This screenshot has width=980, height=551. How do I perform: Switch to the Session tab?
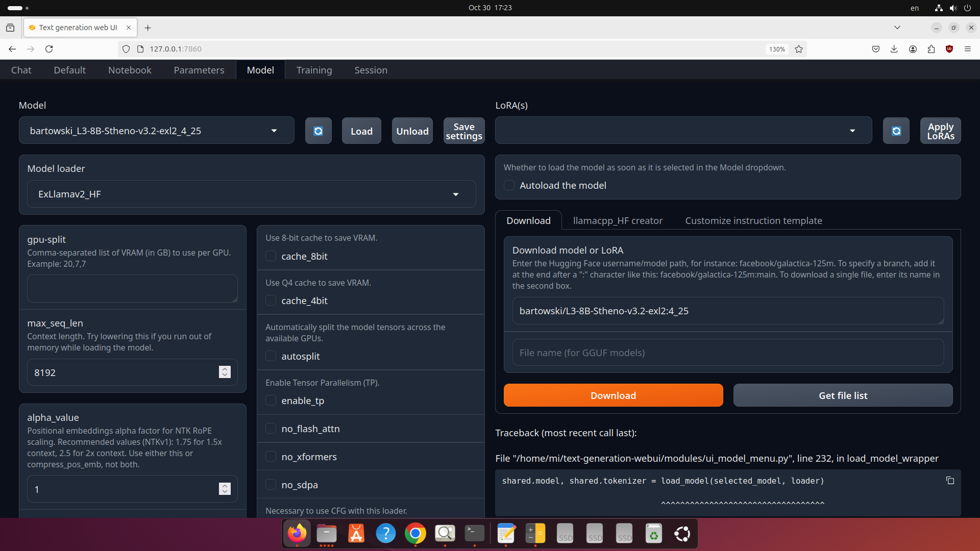(x=371, y=70)
